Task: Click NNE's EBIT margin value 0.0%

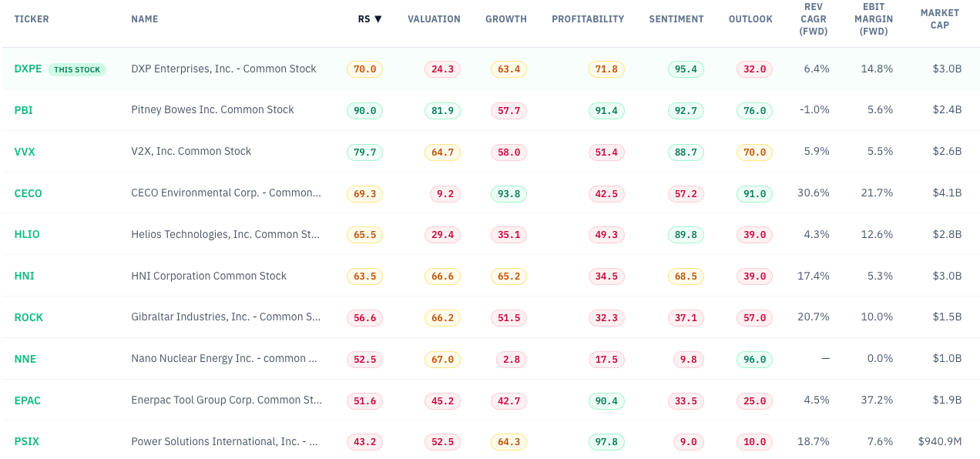Action: [880, 360]
